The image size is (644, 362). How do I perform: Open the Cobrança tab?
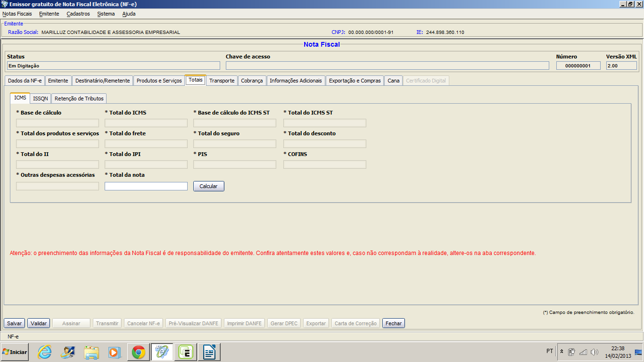(x=252, y=81)
